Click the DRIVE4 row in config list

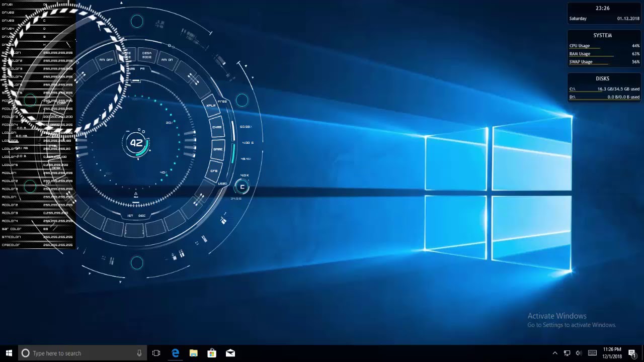pos(38,29)
